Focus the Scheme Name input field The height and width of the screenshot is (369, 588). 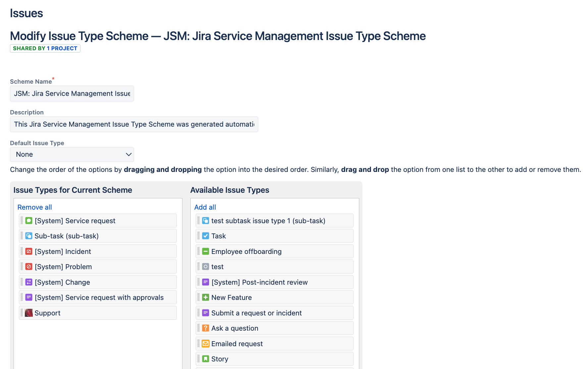72,94
